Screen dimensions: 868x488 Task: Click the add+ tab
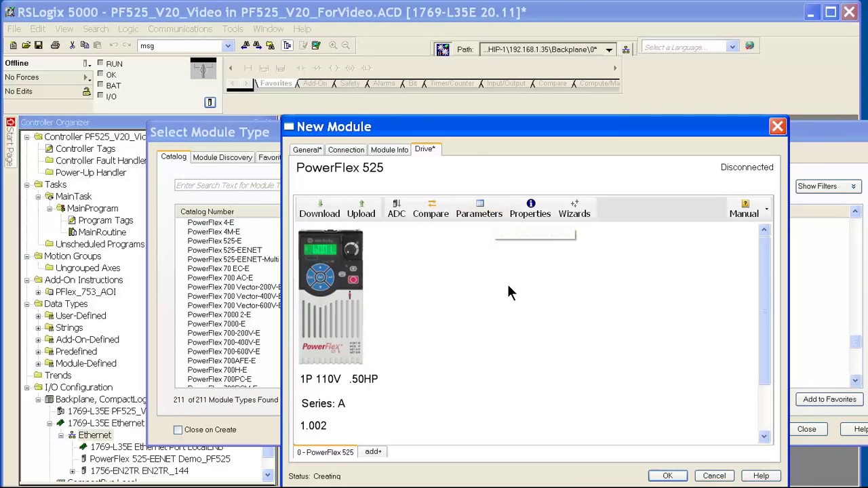pyautogui.click(x=373, y=451)
